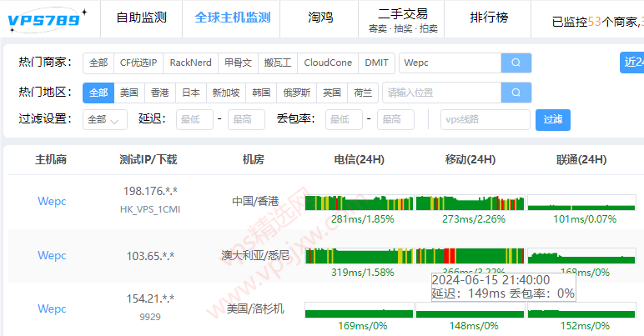
Task: Click the 移动 chart for Hong Kong row
Action: pos(470,203)
